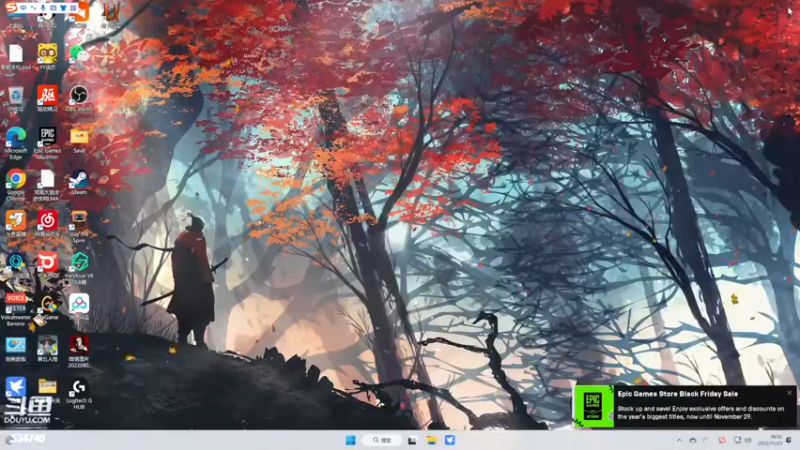
Task: Click the Epic Games Store logo in the notification
Action: click(593, 406)
